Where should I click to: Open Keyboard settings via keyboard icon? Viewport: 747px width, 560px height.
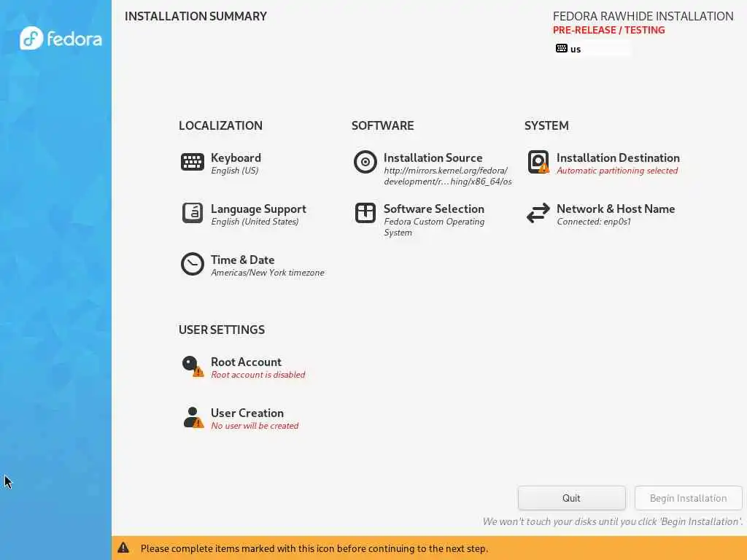tap(193, 162)
